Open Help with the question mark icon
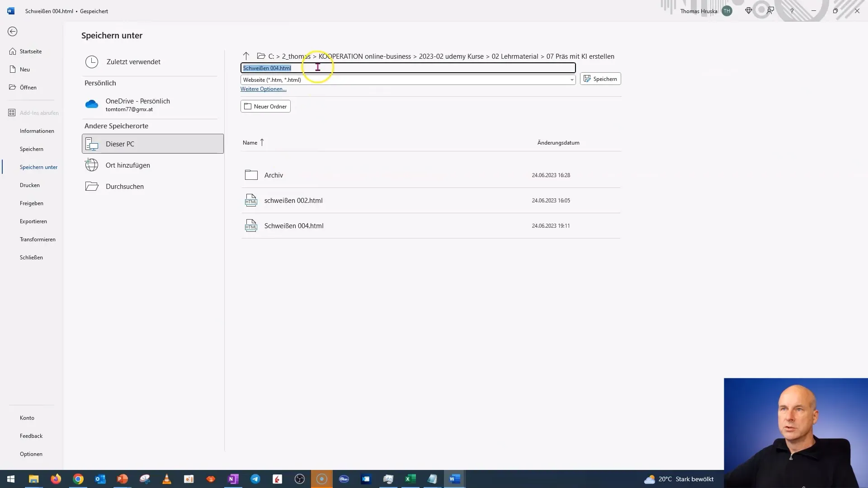Screen dimensions: 868x488 pyautogui.click(x=792, y=11)
